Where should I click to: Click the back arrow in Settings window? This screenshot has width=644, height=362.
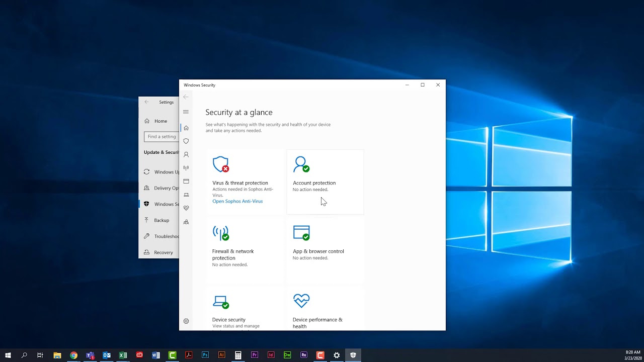[x=146, y=102]
